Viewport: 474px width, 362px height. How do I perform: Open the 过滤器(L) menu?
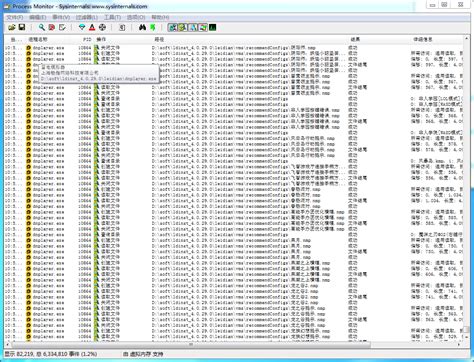click(87, 17)
